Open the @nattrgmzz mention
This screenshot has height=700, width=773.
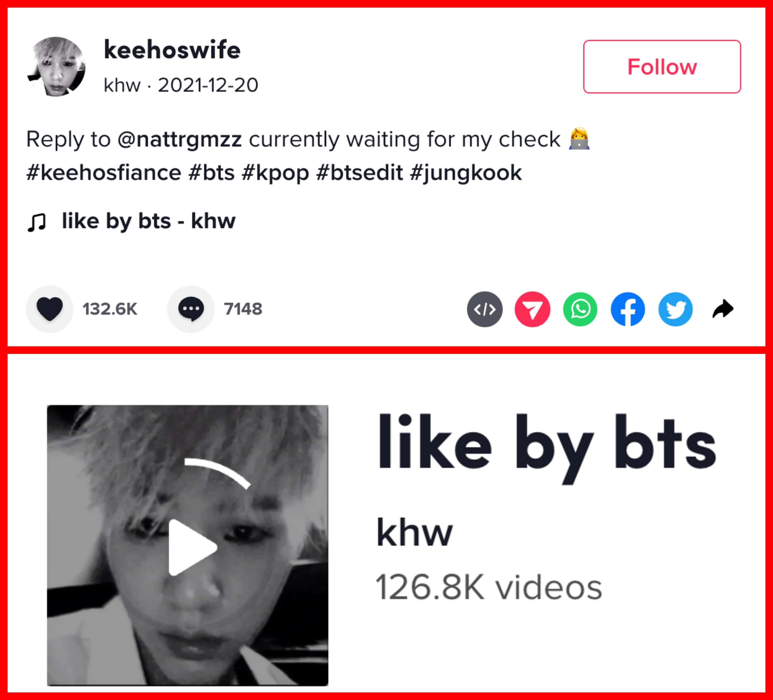pos(180,139)
